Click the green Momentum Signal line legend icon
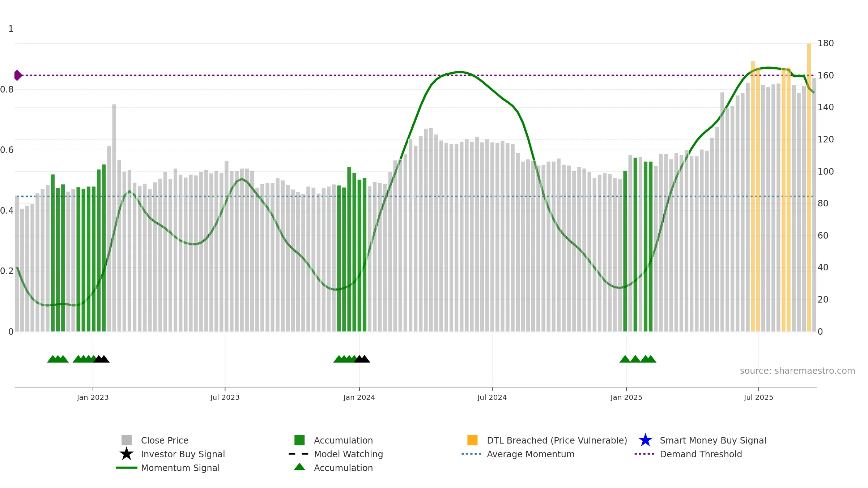Viewport: 868px width, 488px height. coord(127,468)
